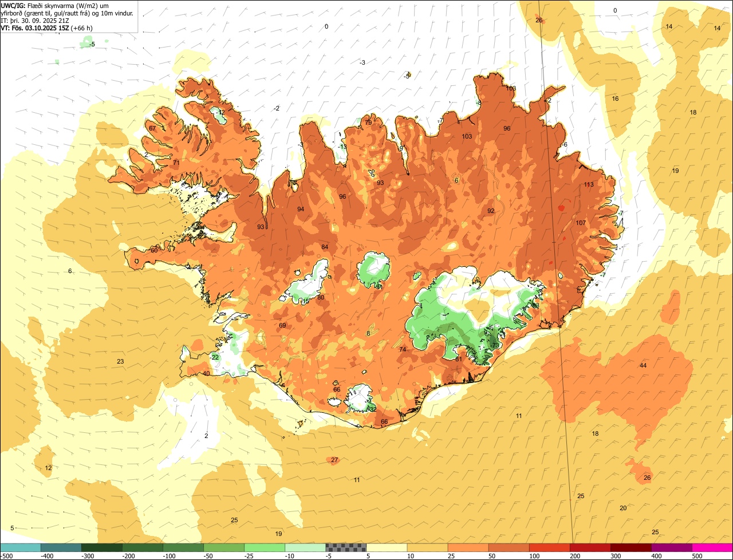Click the map value '60' on Snæfellsnes peninsula
The image size is (733, 560).
click(x=154, y=250)
